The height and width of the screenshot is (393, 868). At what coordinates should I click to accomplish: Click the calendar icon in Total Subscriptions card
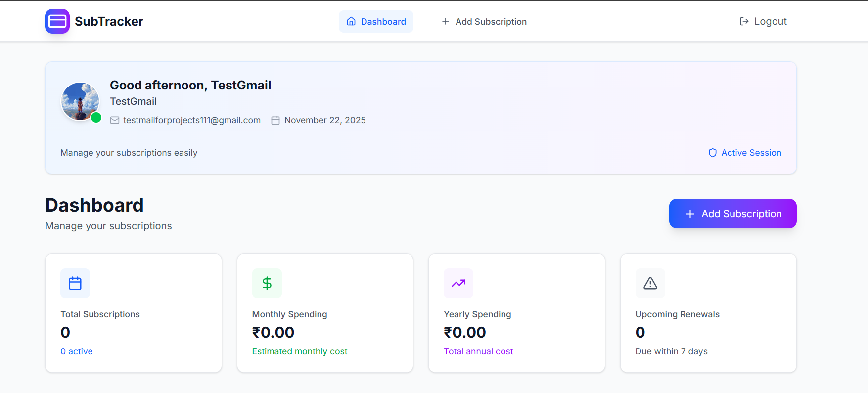pyautogui.click(x=75, y=283)
